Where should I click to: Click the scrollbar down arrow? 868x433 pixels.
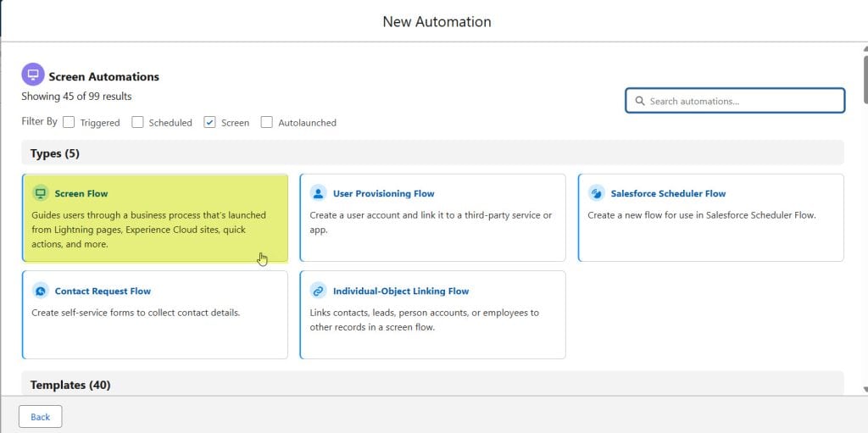[x=865, y=390]
